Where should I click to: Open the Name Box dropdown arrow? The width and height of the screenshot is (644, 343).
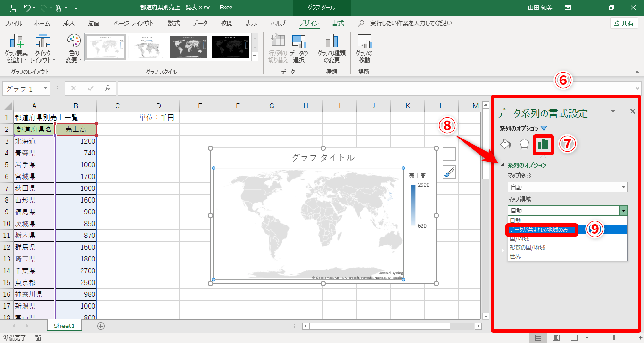pos(46,88)
